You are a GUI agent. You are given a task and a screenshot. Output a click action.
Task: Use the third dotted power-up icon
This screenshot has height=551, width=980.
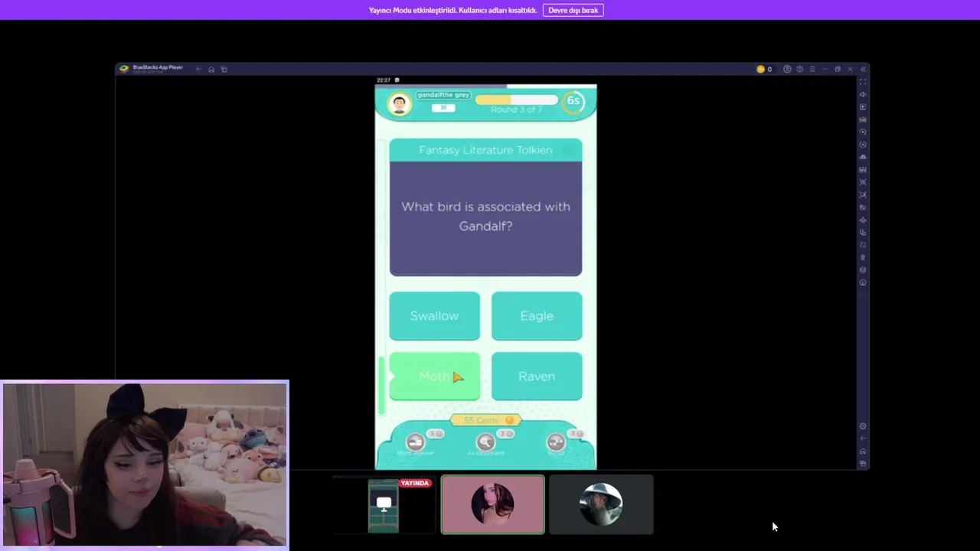click(x=556, y=442)
